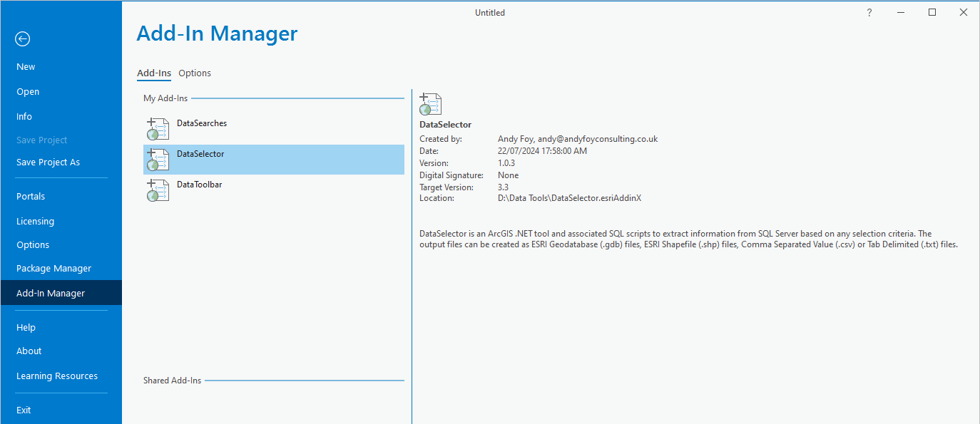The width and height of the screenshot is (980, 424).
Task: Click the Created by label
Action: [x=441, y=139]
